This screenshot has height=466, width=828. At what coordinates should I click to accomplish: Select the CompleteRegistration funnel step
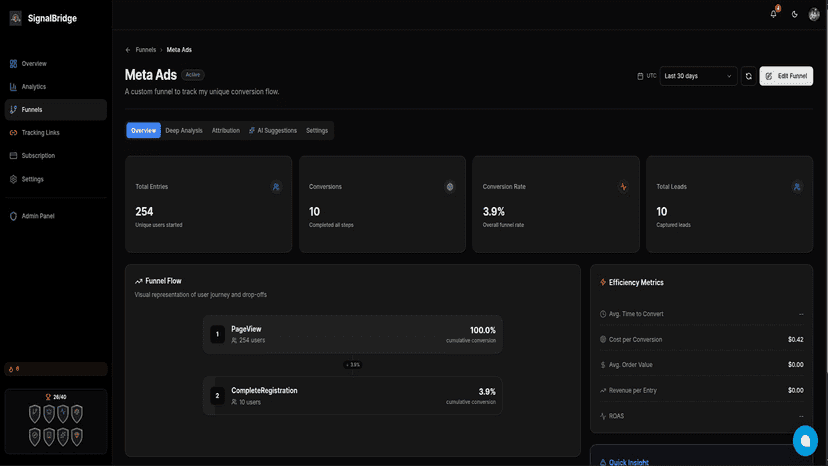point(352,396)
